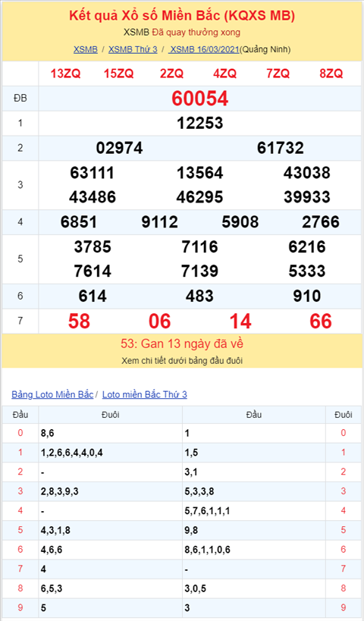Select second prize number 61732
This screenshot has height=621, width=364.
[281, 148]
